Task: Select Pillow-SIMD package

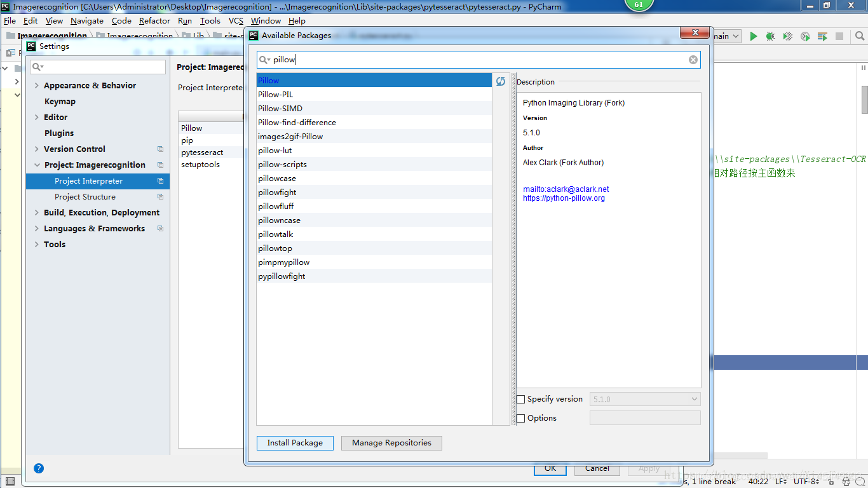Action: 374,109
